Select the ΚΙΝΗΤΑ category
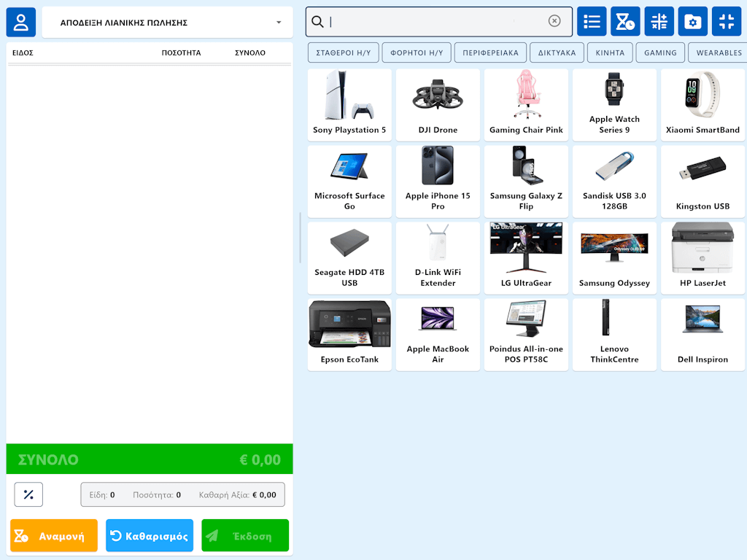Image resolution: width=747 pixels, height=560 pixels. tap(610, 52)
